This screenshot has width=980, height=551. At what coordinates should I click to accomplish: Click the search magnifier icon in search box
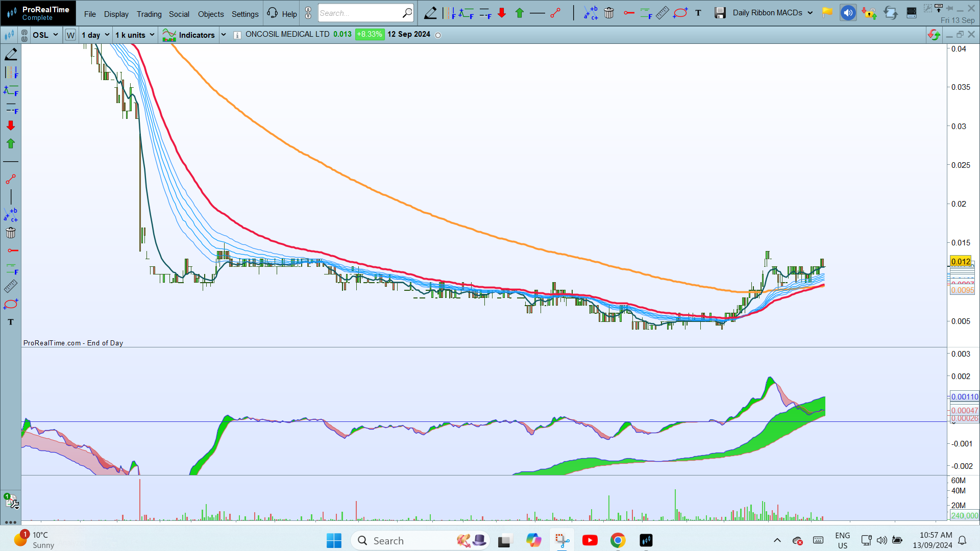click(x=407, y=13)
